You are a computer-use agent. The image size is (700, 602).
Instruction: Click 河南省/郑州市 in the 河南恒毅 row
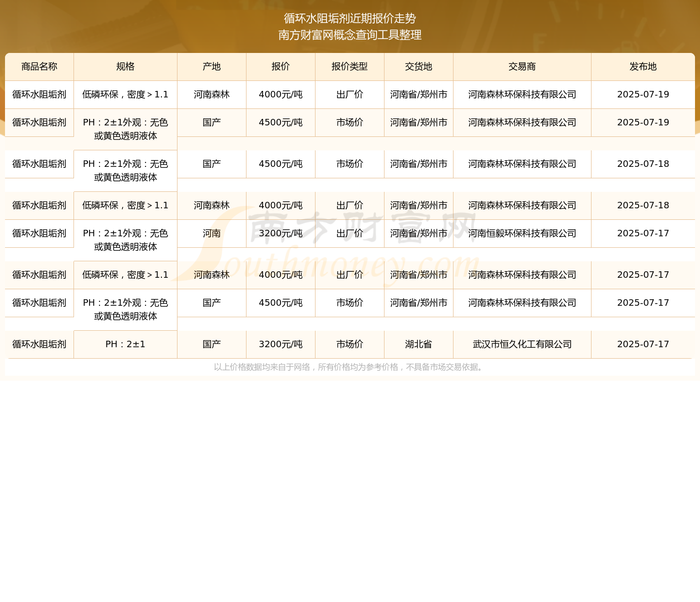[419, 233]
